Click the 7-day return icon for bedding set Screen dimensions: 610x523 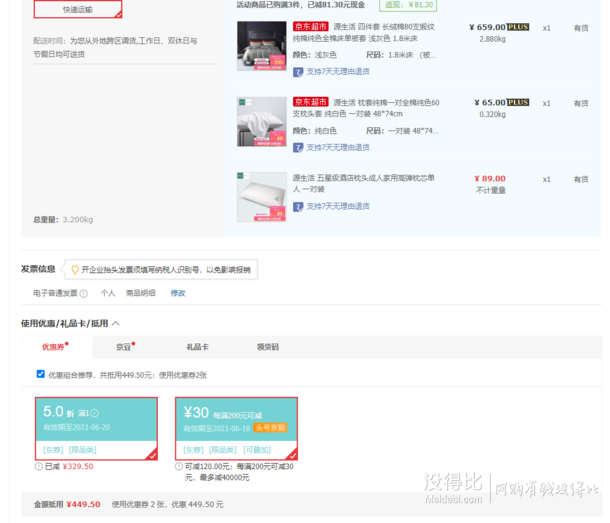coord(298,72)
